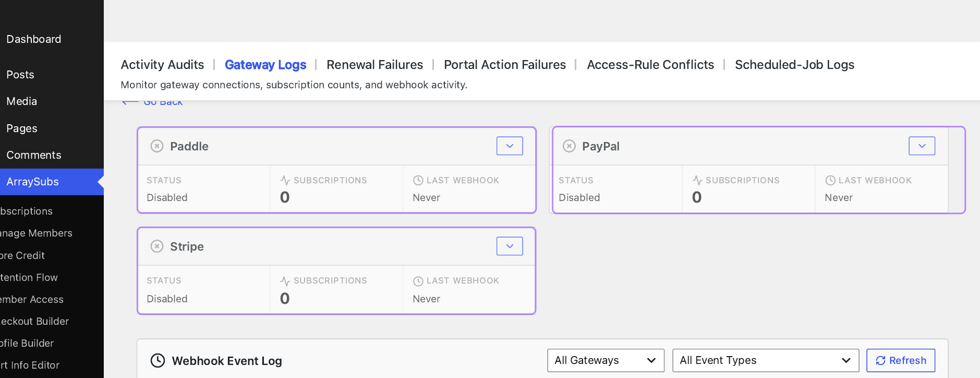Click PayPal's Never last webhook value
Image resolution: width=980 pixels, height=378 pixels.
[x=839, y=197]
